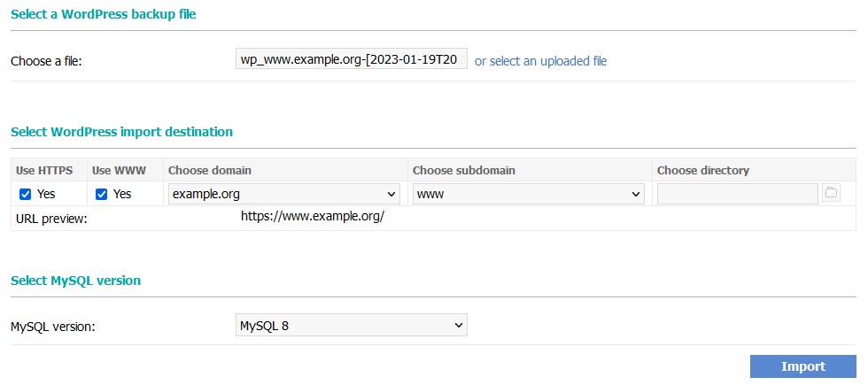Click the 'Select WordPress import destination' heading

(x=122, y=132)
